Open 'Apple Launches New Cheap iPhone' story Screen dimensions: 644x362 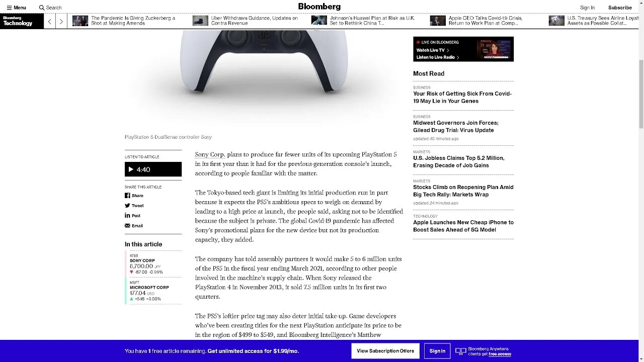click(463, 226)
